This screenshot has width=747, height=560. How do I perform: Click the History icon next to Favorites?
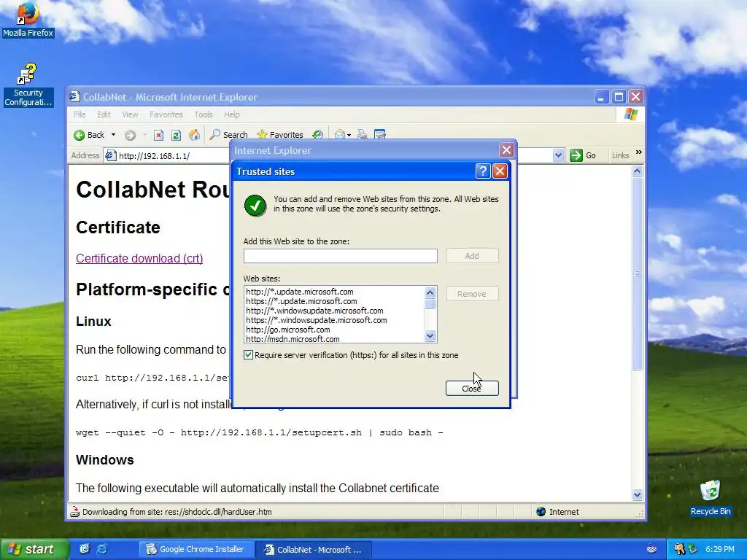click(317, 135)
